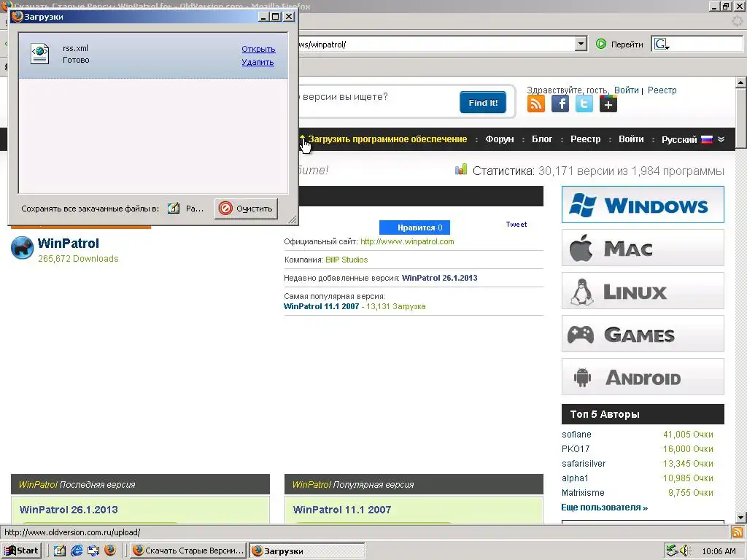Viewport: 747px width, 560px height.
Task: Click the network tray icon
Action: click(x=672, y=551)
